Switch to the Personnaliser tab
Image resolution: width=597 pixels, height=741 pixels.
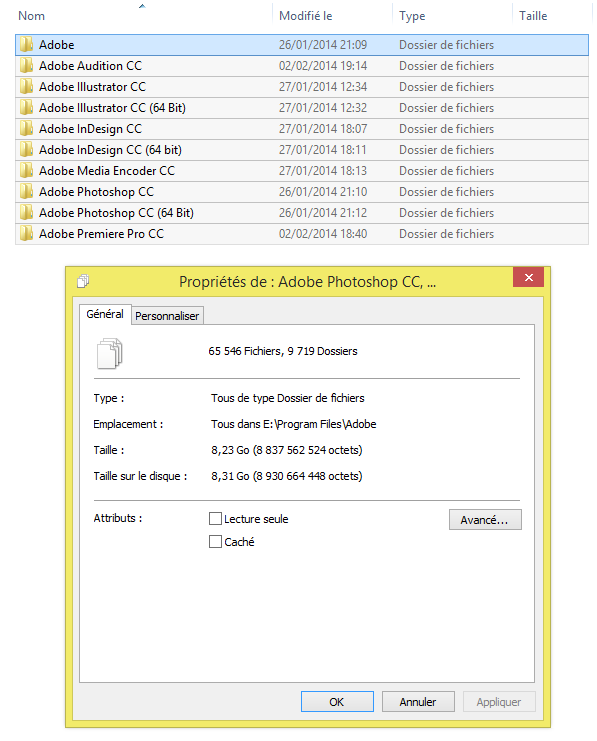[x=167, y=316]
